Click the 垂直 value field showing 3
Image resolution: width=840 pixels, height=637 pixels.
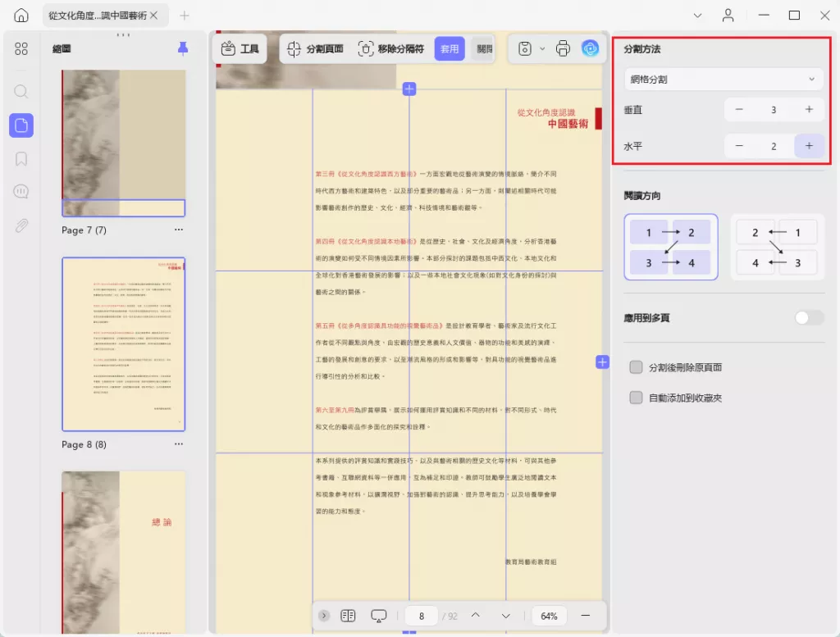(x=774, y=110)
